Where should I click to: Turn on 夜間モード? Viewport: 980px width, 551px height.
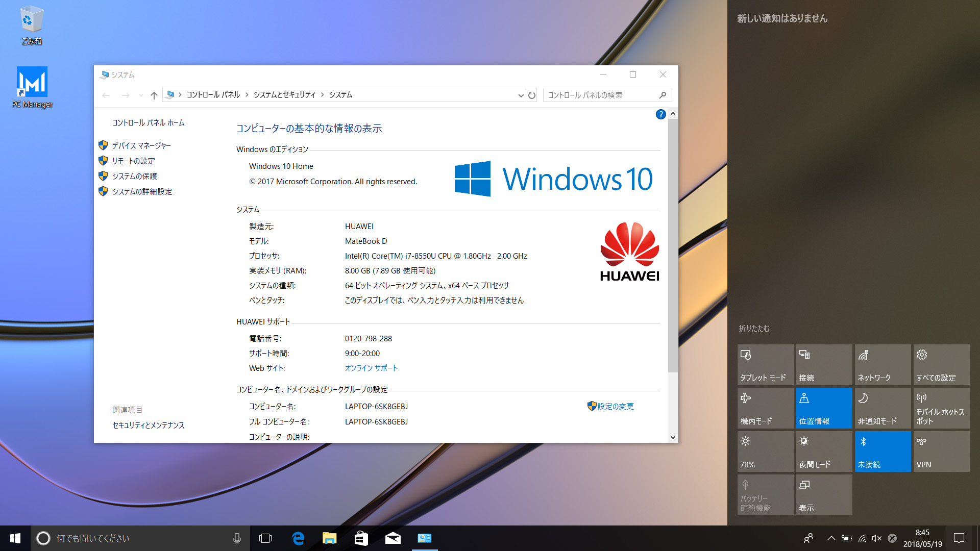click(824, 451)
